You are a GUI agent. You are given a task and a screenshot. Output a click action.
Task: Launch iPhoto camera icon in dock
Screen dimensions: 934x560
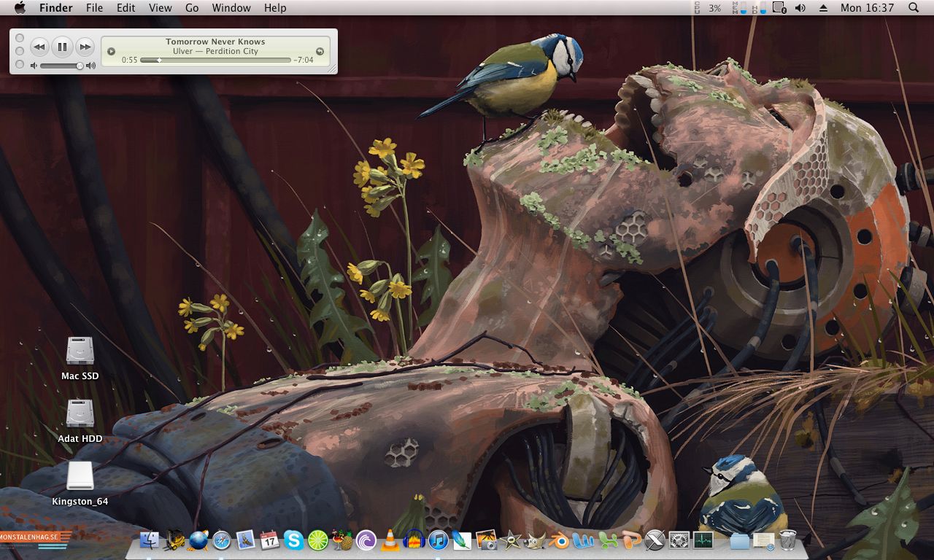(487, 540)
